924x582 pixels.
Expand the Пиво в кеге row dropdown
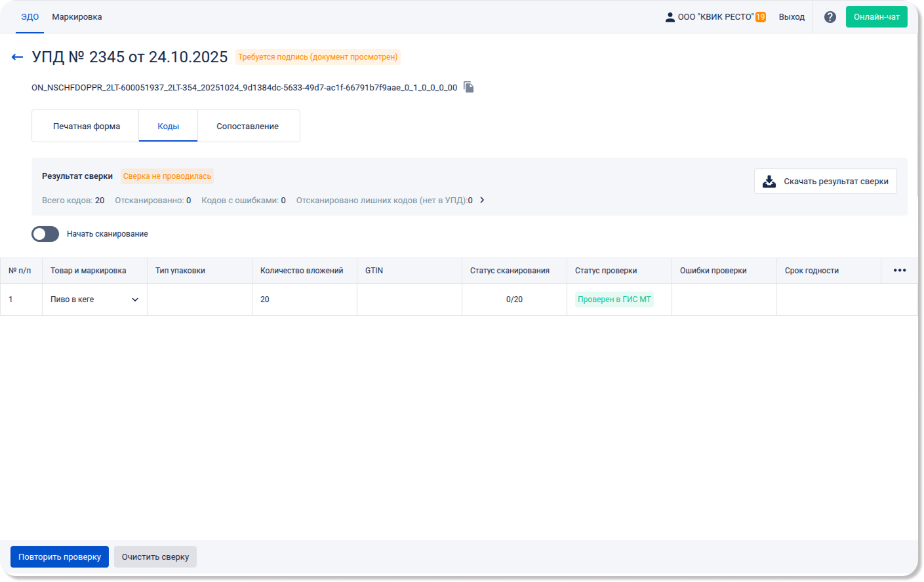[135, 300]
